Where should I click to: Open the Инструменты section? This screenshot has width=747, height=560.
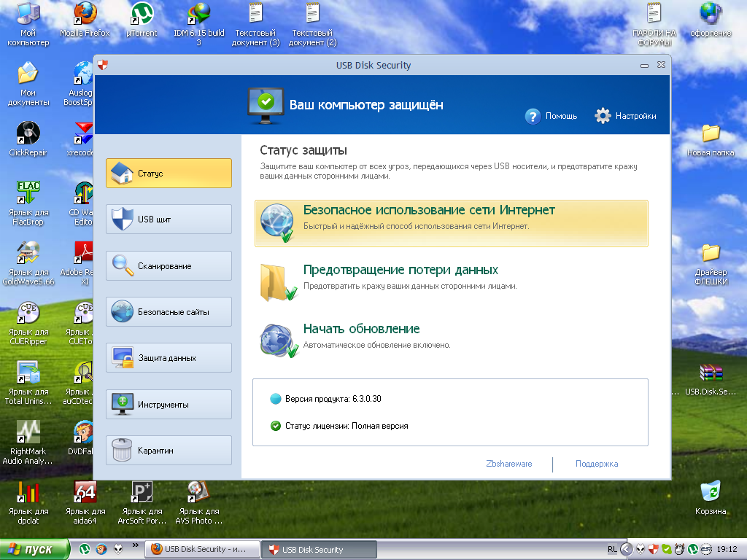click(x=169, y=404)
